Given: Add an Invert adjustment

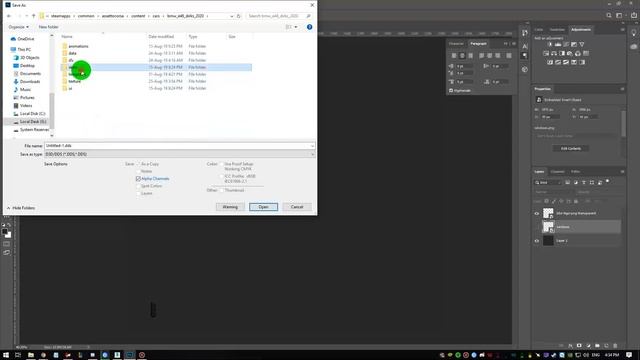Looking at the screenshot, I should [550, 62].
